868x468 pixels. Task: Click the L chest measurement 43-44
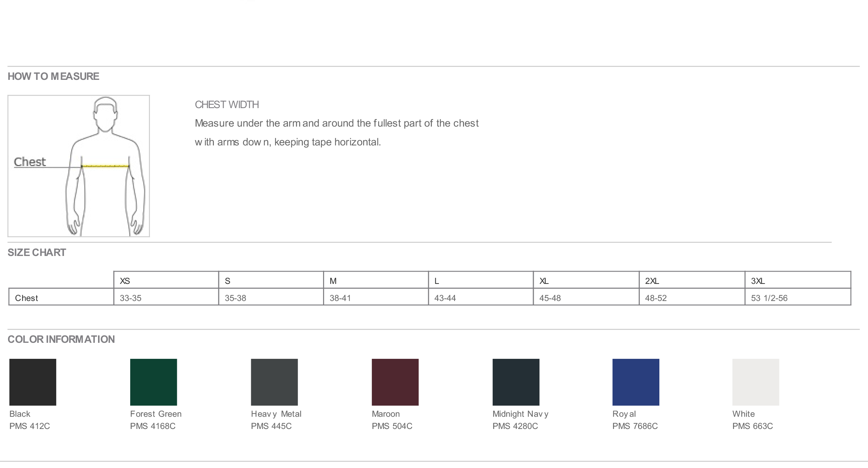[445, 298]
